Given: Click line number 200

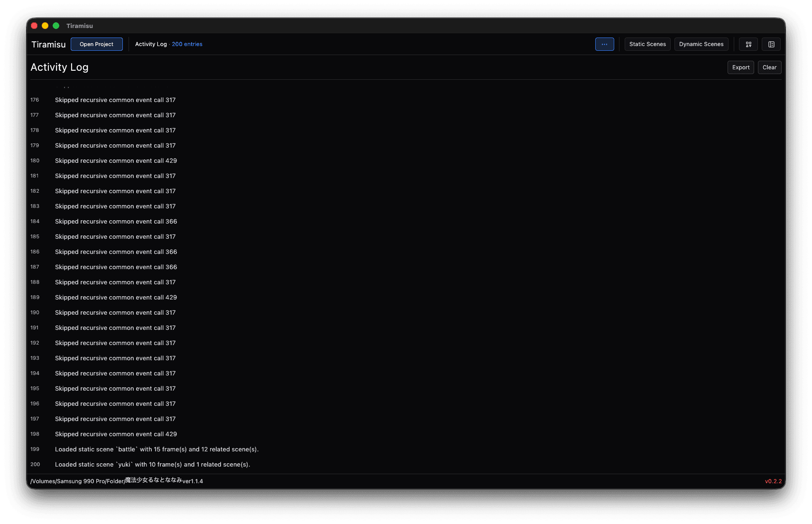Looking at the screenshot, I should click(35, 465).
